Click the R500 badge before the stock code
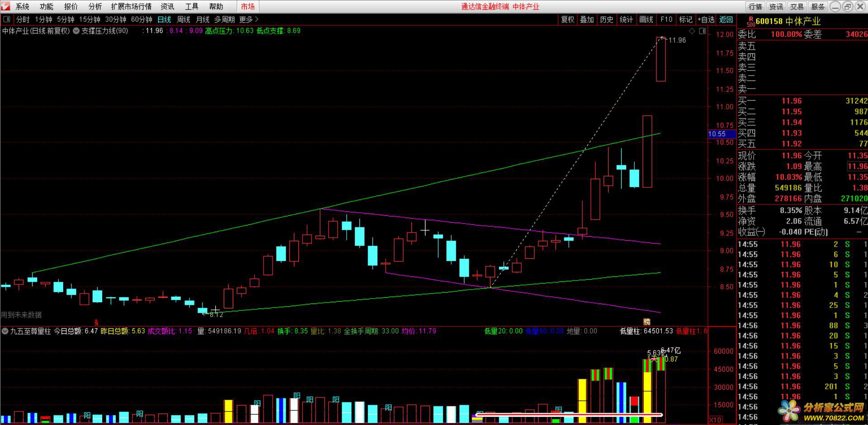The height and width of the screenshot is (425, 868). coord(751,22)
